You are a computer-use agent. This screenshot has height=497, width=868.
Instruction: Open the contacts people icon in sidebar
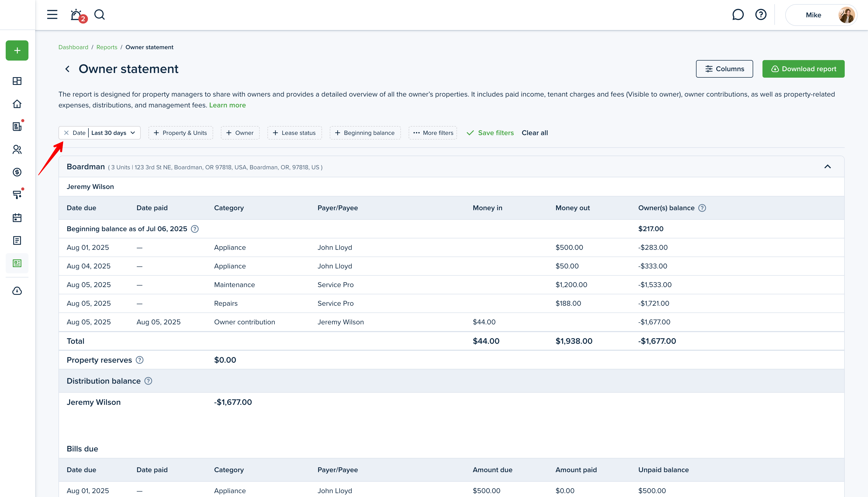coord(17,150)
